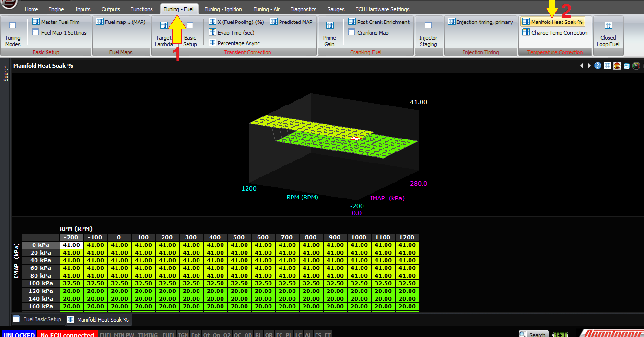
Task: Click the Search button in status bar
Action: pyautogui.click(x=534, y=335)
